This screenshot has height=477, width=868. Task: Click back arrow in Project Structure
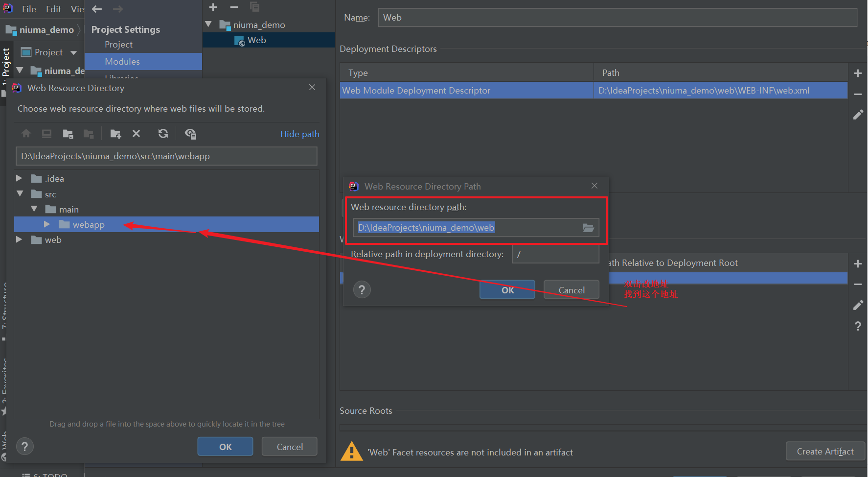tap(97, 9)
